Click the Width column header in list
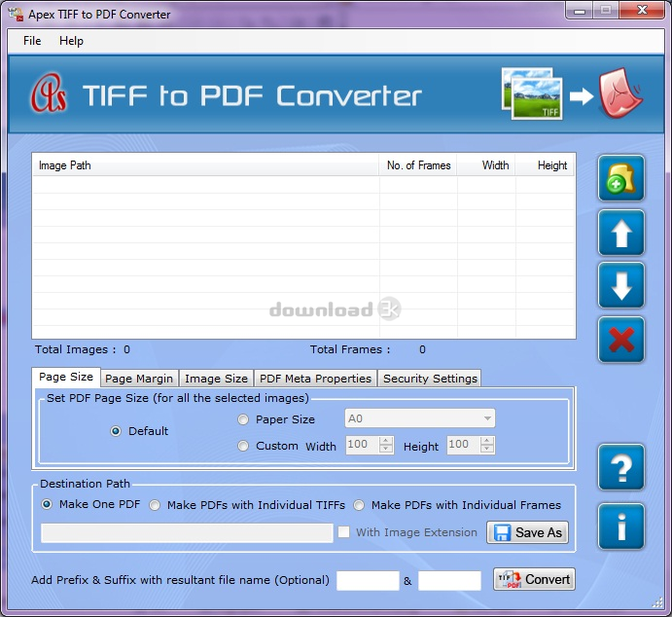The image size is (672, 617). 486,165
